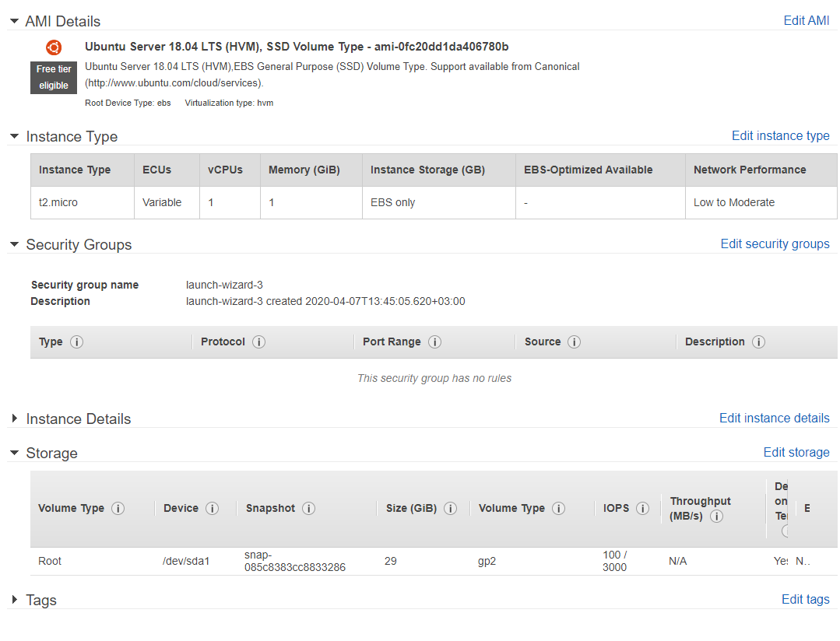Image resolution: width=840 pixels, height=641 pixels.
Task: Collapse the Instance Type section
Action: tap(15, 136)
